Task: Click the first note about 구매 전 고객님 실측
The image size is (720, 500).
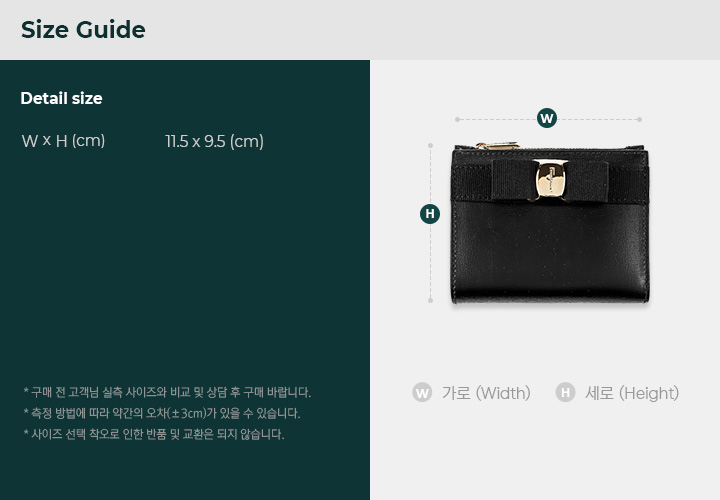Action: point(167,393)
